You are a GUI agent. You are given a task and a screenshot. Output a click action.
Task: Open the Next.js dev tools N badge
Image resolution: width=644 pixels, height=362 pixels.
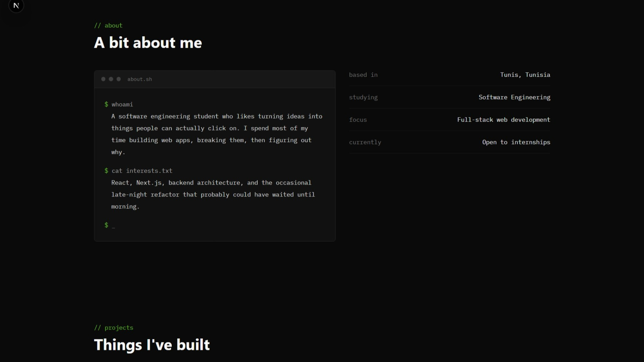pyautogui.click(x=16, y=5)
